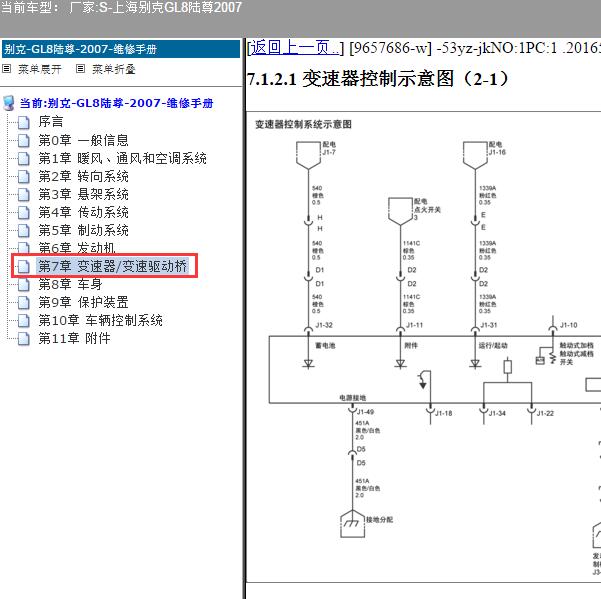Viewport: 601px width, 599px height.
Task: Open 第9章 保护装置
Action: (83, 302)
